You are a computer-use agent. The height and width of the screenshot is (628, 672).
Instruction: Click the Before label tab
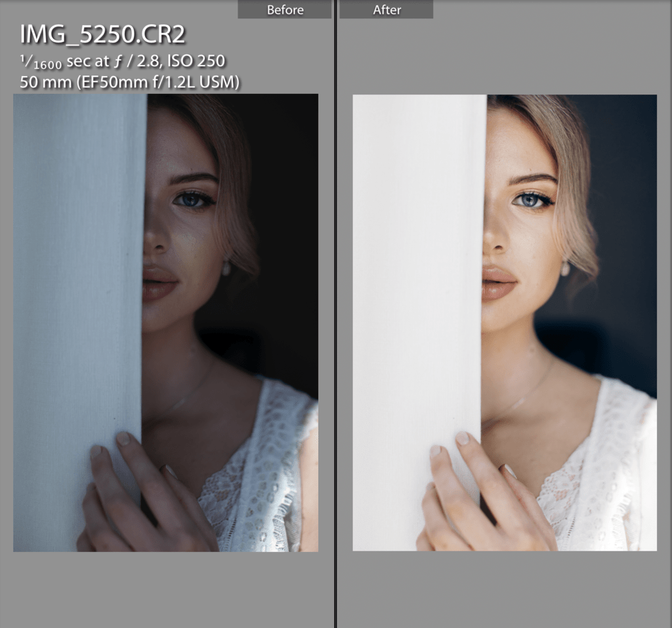[x=284, y=9]
